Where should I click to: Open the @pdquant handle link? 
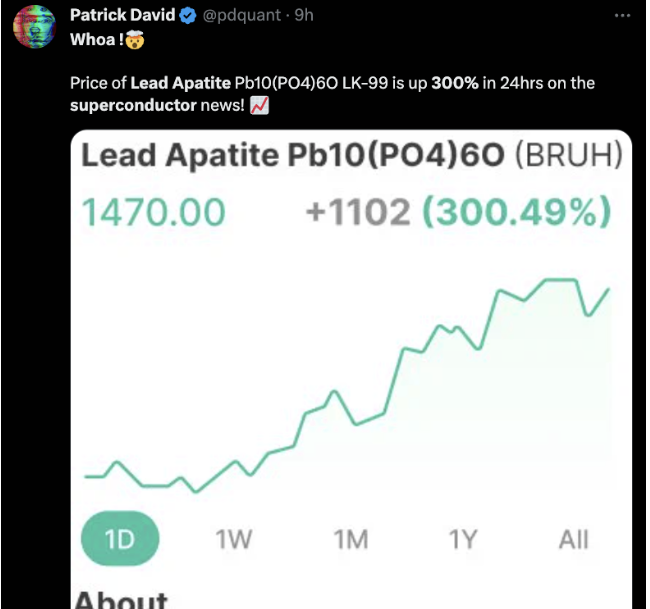coord(241,15)
